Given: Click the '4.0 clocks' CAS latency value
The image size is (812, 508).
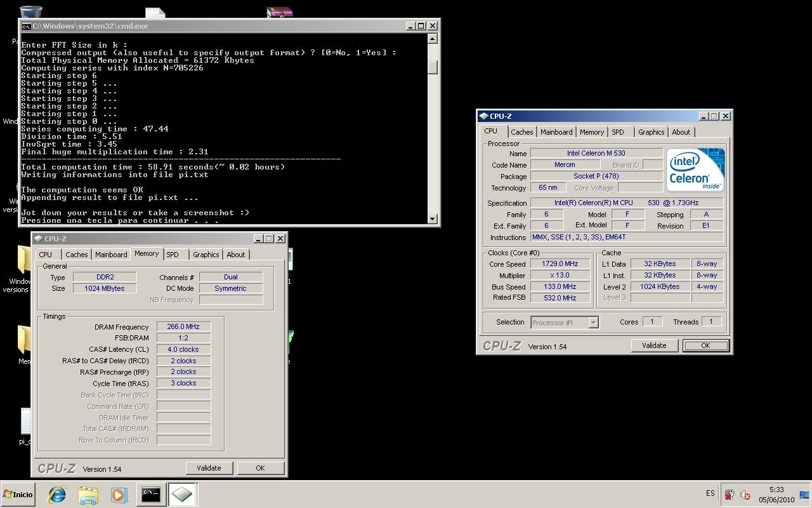Looking at the screenshot, I should (x=183, y=349).
